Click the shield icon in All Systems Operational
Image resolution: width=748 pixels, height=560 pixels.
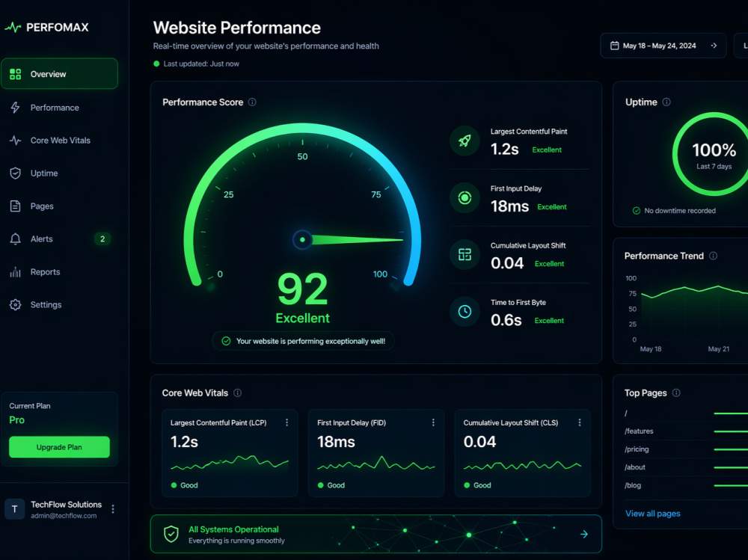171,535
